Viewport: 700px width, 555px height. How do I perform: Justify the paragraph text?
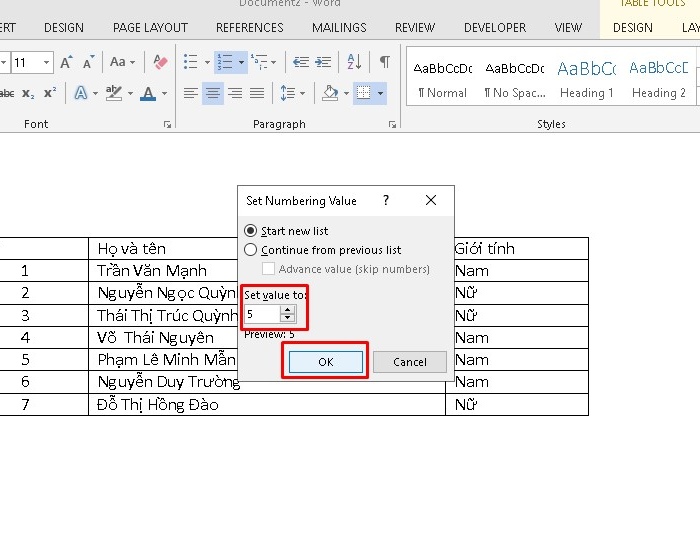pos(257,93)
